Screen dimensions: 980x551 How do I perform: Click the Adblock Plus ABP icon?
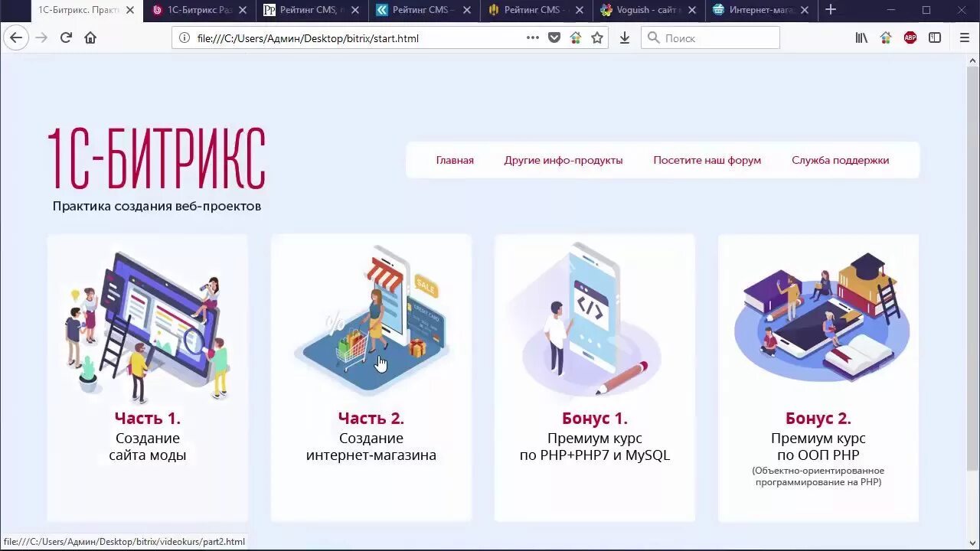coord(910,37)
